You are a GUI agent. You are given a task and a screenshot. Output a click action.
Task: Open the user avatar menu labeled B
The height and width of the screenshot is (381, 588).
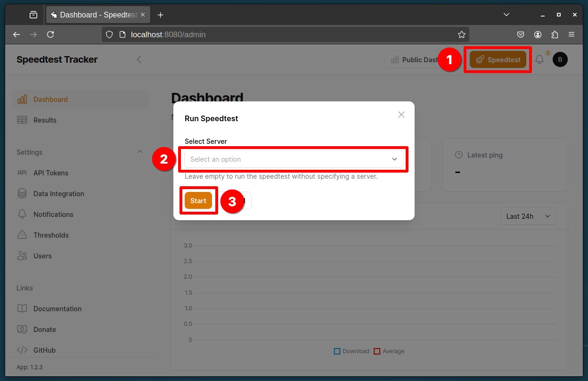pos(560,59)
